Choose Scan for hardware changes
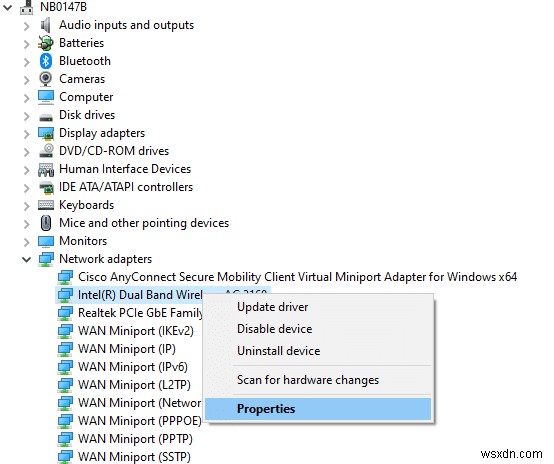This screenshot has height=464, width=554. [x=318, y=380]
